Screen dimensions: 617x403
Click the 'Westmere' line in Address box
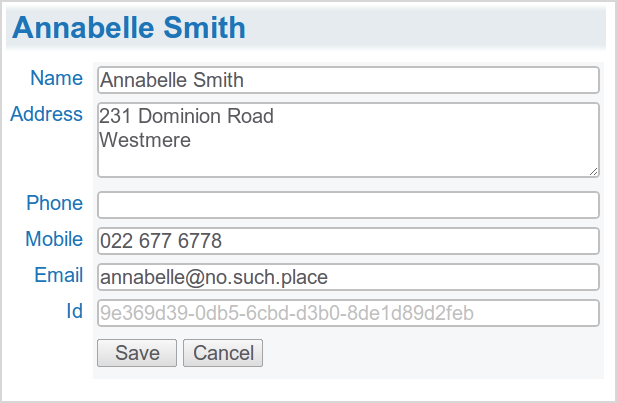pos(145,140)
